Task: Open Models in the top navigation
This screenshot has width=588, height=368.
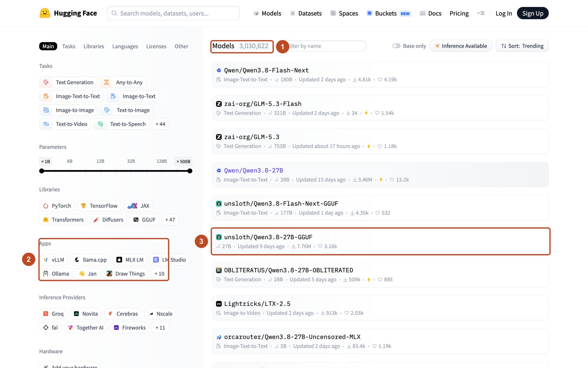Action: coord(267,13)
